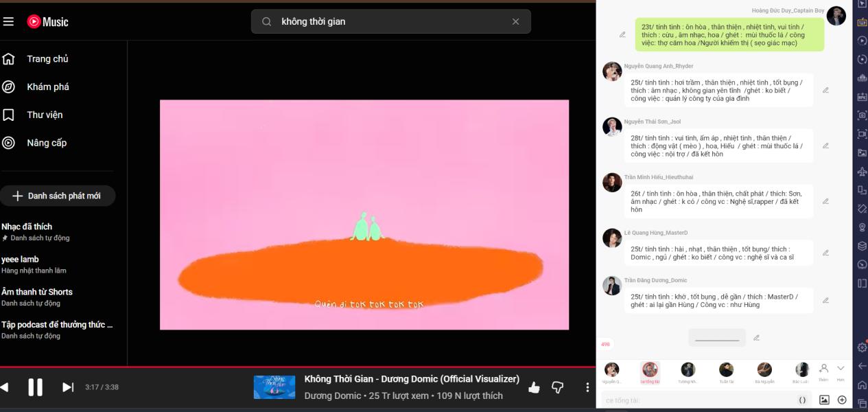Click the song title Không Thời Gian

[x=412, y=379]
